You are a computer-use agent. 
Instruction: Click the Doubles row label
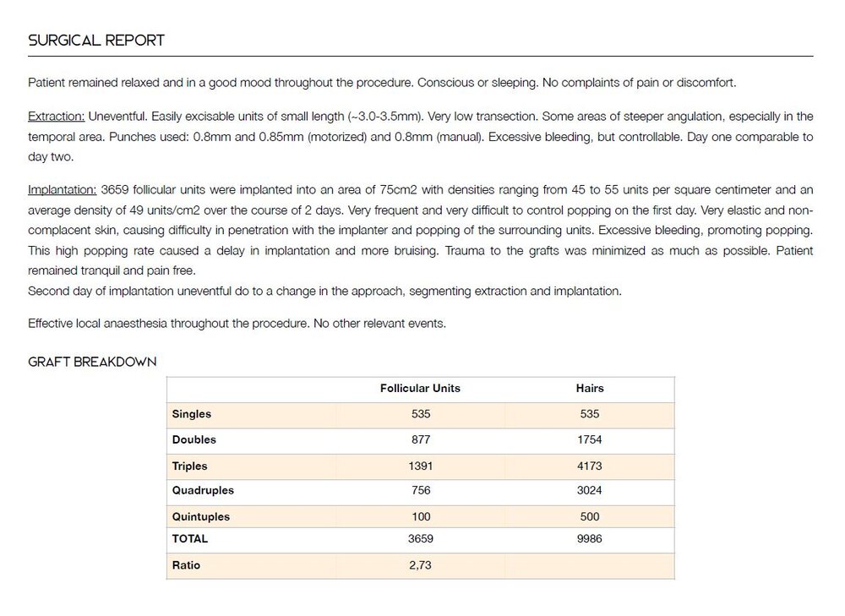coord(194,439)
